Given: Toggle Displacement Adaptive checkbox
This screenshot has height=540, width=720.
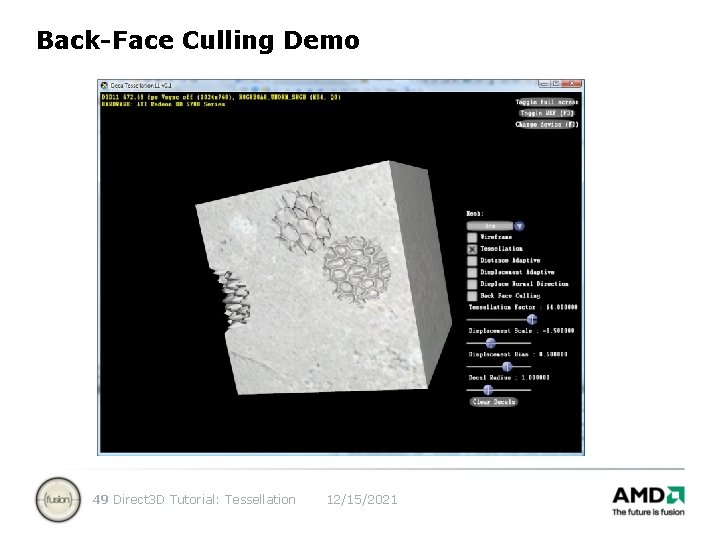Looking at the screenshot, I should point(472,273).
